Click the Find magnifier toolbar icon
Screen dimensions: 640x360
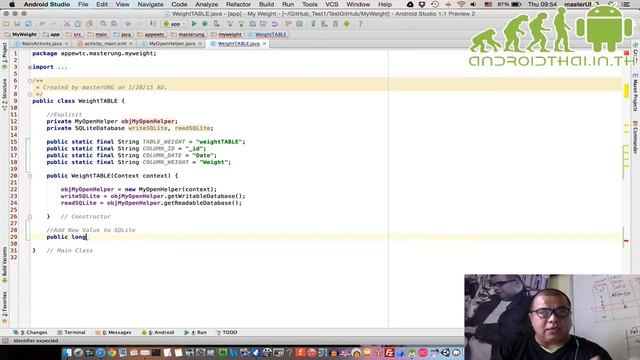pos(103,24)
